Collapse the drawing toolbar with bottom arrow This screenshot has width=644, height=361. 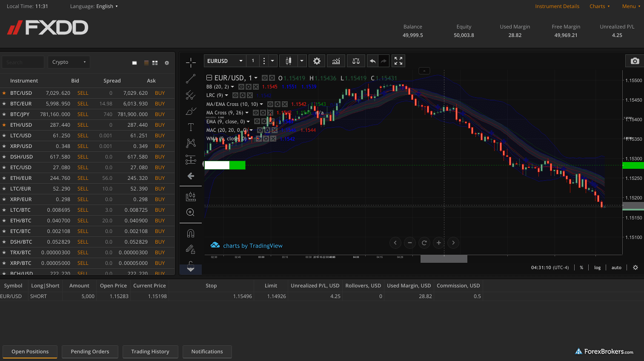[191, 269]
